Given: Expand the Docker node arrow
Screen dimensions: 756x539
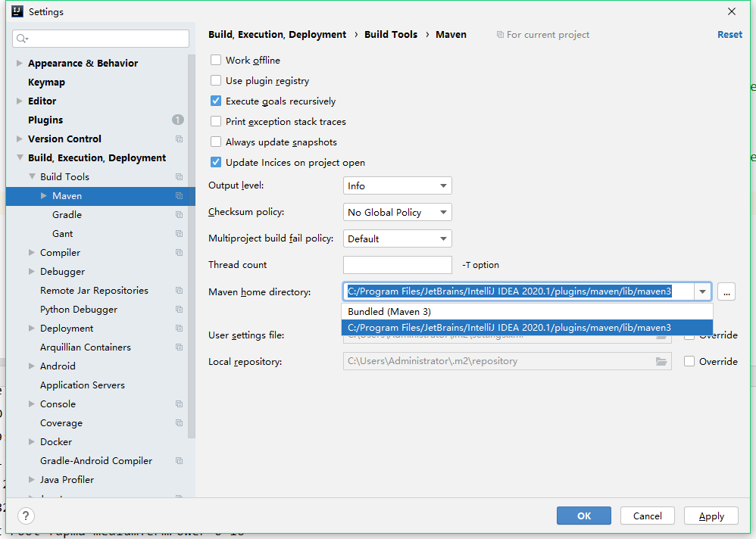Looking at the screenshot, I should (x=32, y=441).
